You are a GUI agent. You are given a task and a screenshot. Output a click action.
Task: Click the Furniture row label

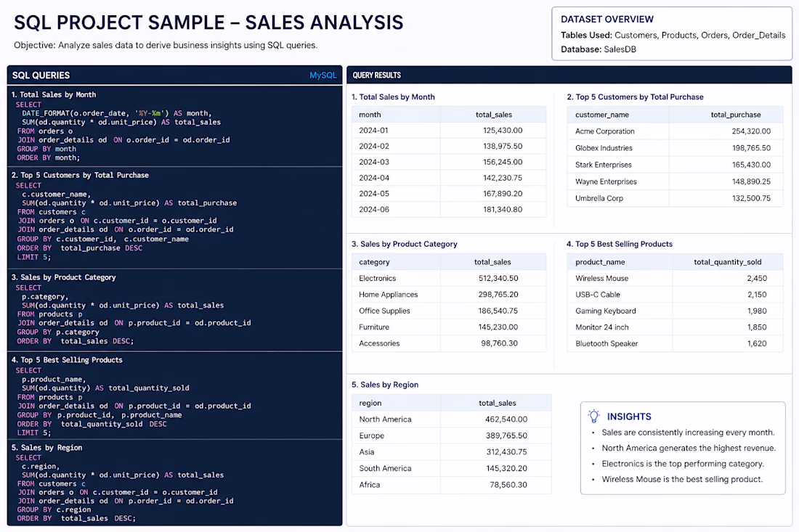click(x=374, y=327)
